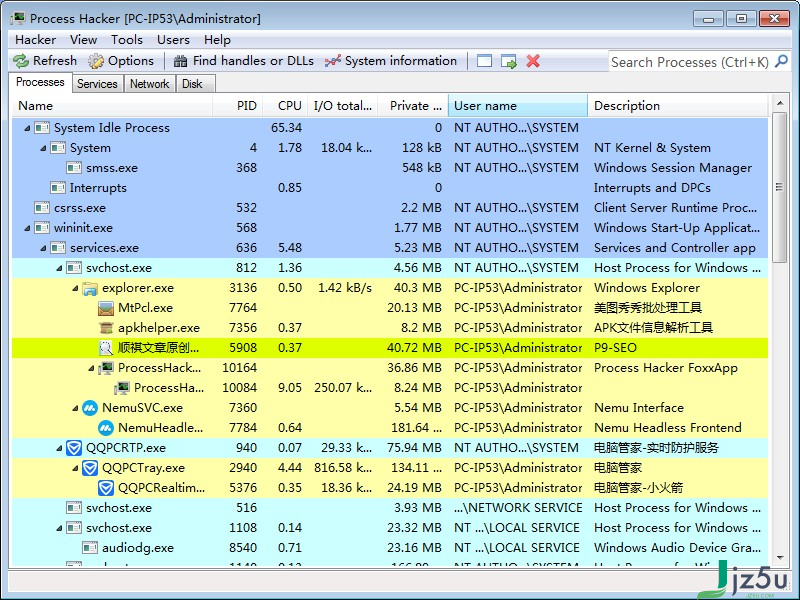
Task: Click the Find handles binoculars icon
Action: [180, 61]
